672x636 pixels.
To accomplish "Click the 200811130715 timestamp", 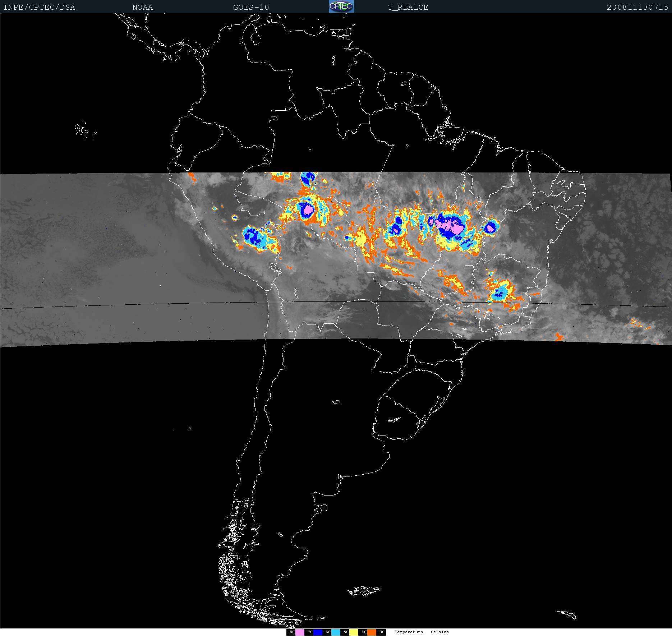I will [637, 7].
